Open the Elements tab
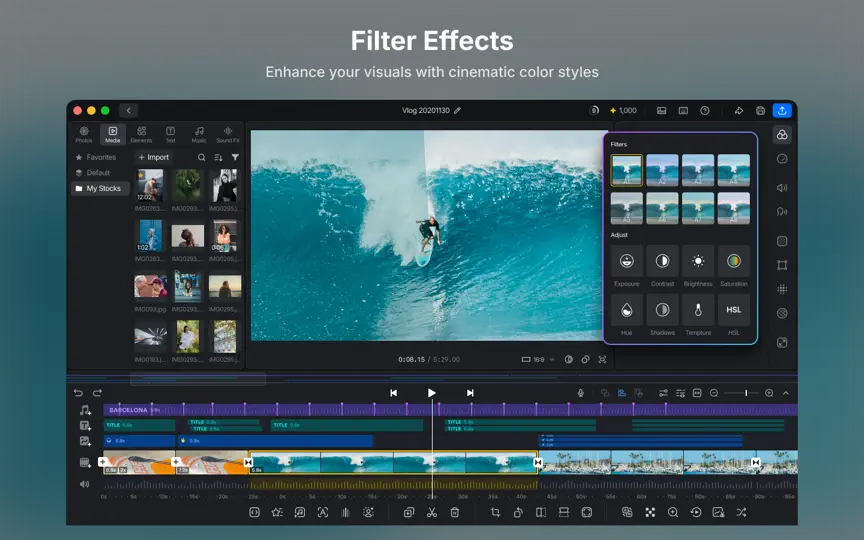 coord(142,134)
